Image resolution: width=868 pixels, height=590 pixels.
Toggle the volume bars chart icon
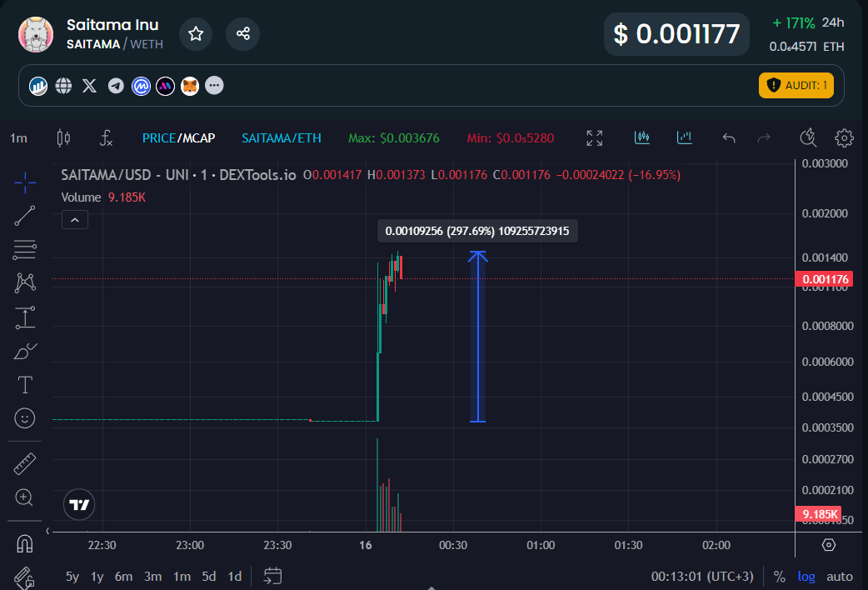pos(685,137)
